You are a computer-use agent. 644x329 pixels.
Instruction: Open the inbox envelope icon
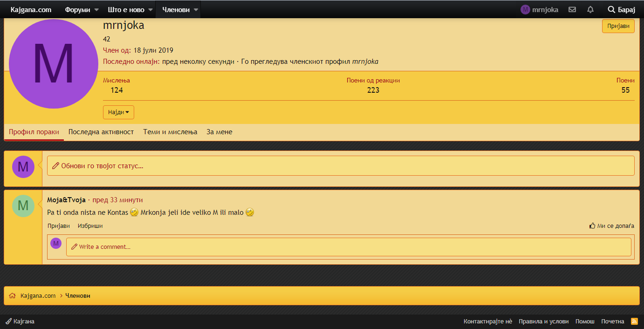pos(572,9)
